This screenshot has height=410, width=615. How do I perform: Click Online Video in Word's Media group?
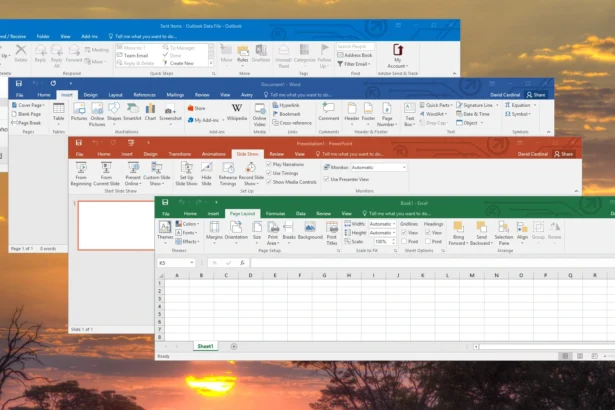pos(259,114)
